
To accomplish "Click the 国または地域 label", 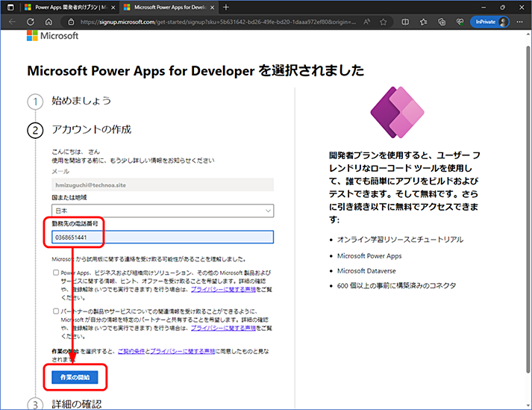I will coord(69,197).
